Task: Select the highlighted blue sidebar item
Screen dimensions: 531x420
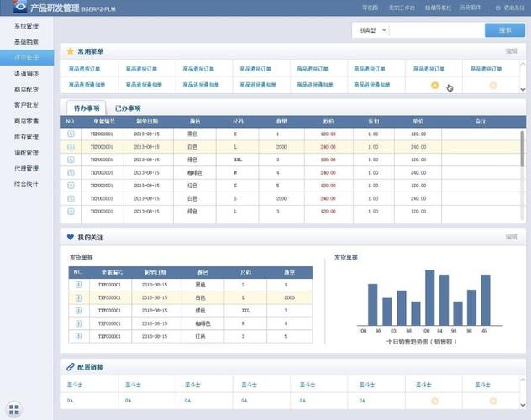Action: [26, 57]
